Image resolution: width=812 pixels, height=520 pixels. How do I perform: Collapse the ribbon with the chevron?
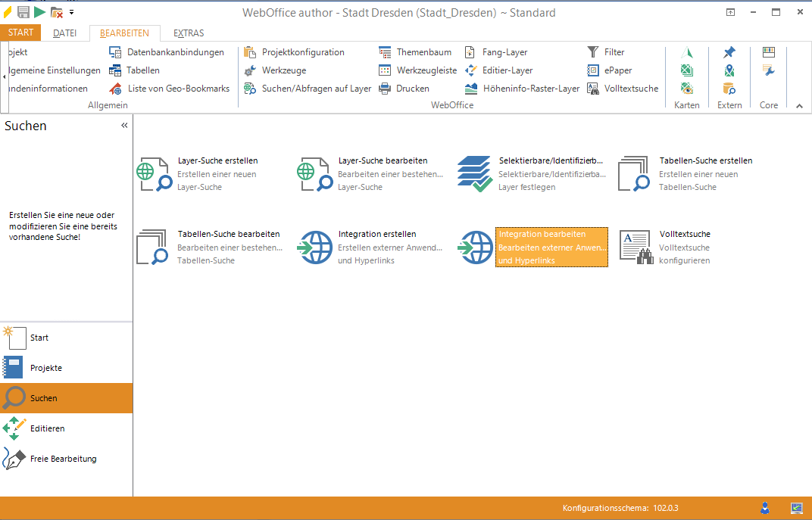coord(799,106)
